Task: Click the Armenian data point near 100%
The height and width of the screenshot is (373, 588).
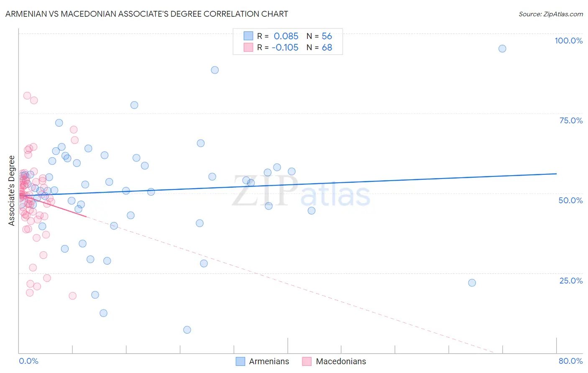Action: point(502,49)
